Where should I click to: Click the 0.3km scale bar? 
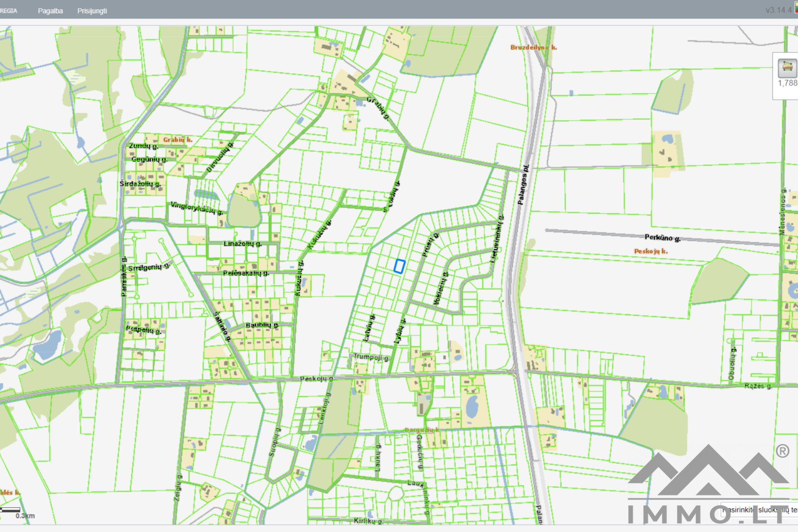[10, 510]
